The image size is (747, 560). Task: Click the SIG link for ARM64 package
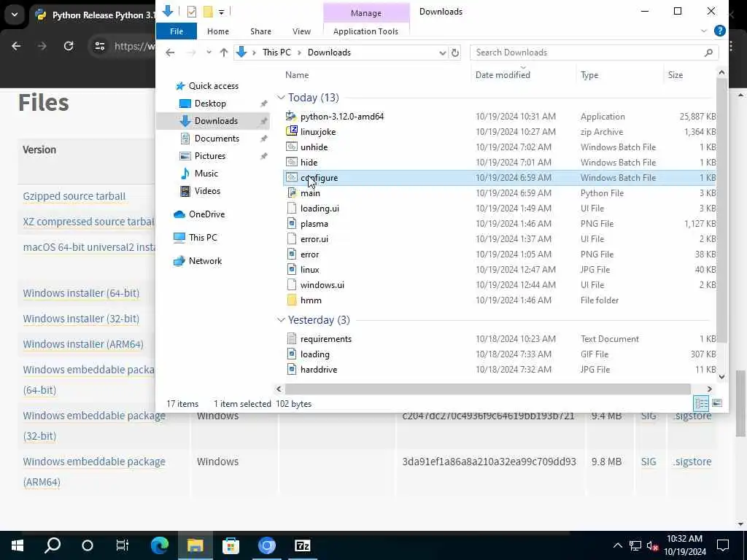(x=649, y=462)
